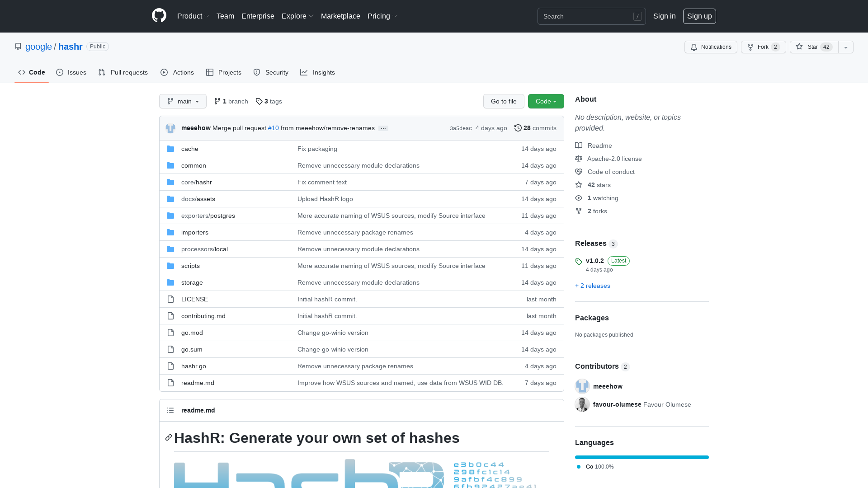Open the Readme via the book icon
868x488 pixels.
click(x=579, y=145)
